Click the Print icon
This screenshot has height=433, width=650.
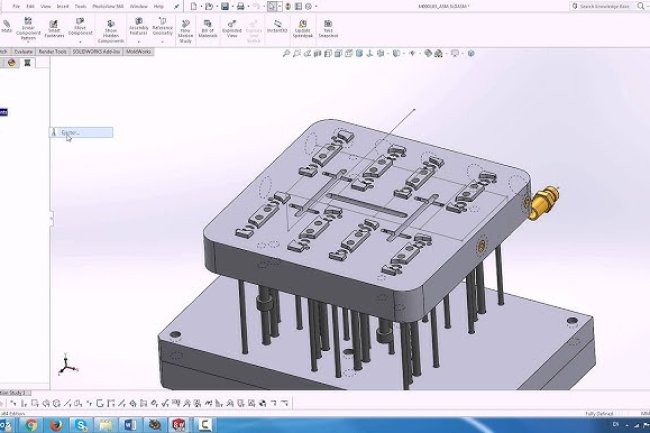[x=240, y=6]
